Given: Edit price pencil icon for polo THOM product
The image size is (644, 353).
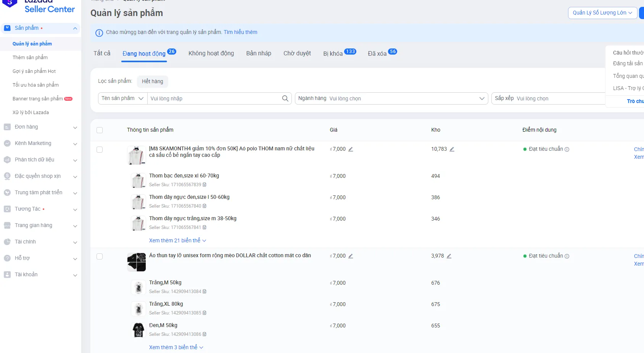Looking at the screenshot, I should pyautogui.click(x=351, y=149).
